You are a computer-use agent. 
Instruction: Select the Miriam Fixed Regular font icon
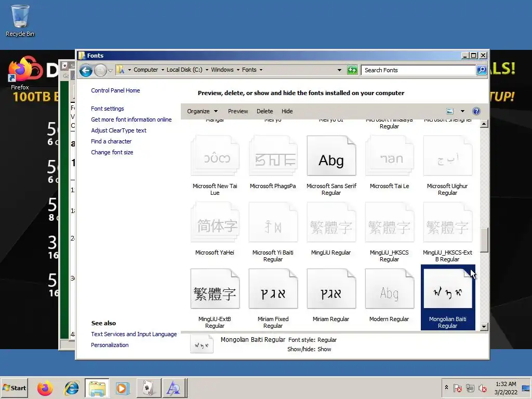273,289
